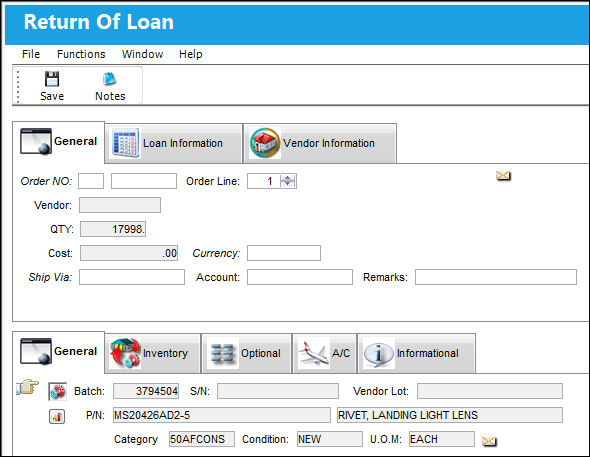Open the Loan Information tab
Image resolution: width=590 pixels, height=457 pixels.
pyautogui.click(x=173, y=143)
